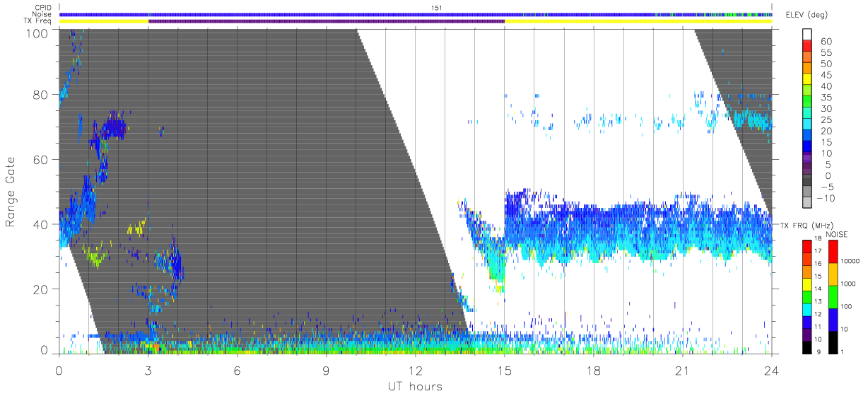Click the '10000' label on NOISE scale

850,261
